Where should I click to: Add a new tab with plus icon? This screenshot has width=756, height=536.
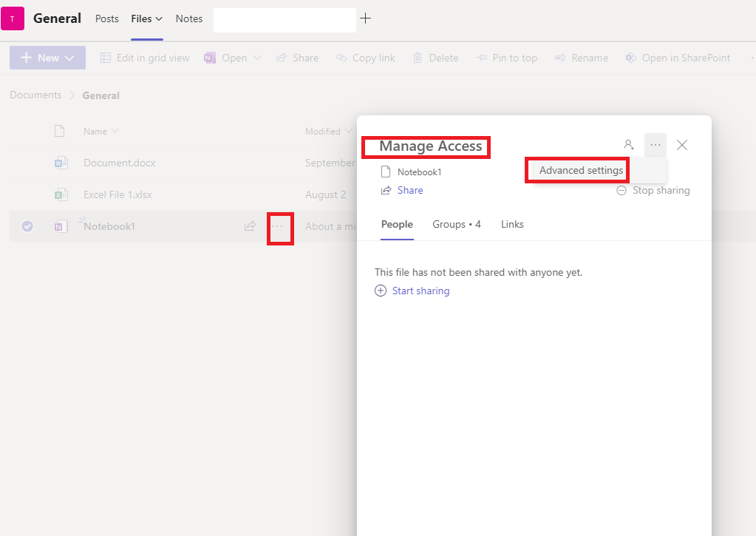[366, 18]
